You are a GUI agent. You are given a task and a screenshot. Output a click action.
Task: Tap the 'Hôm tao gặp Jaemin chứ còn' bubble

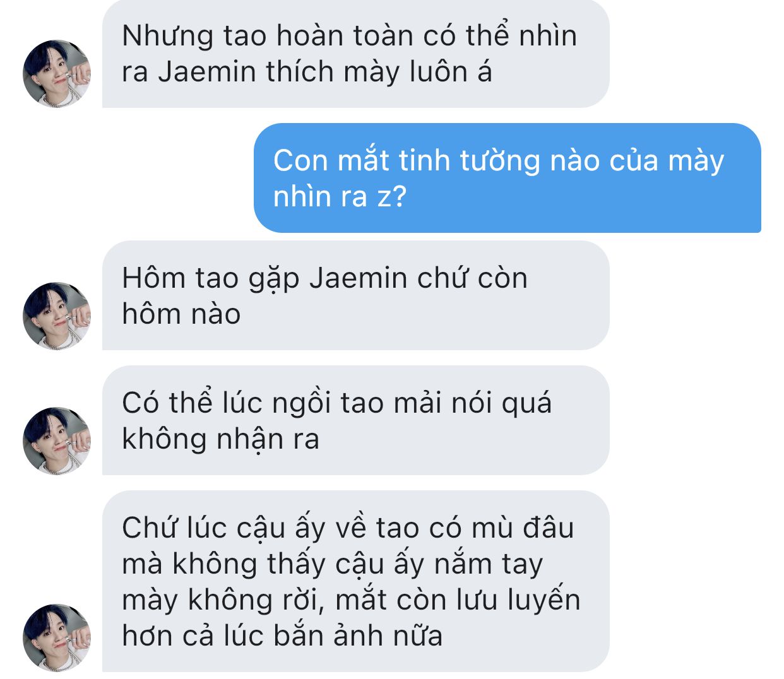(x=355, y=295)
